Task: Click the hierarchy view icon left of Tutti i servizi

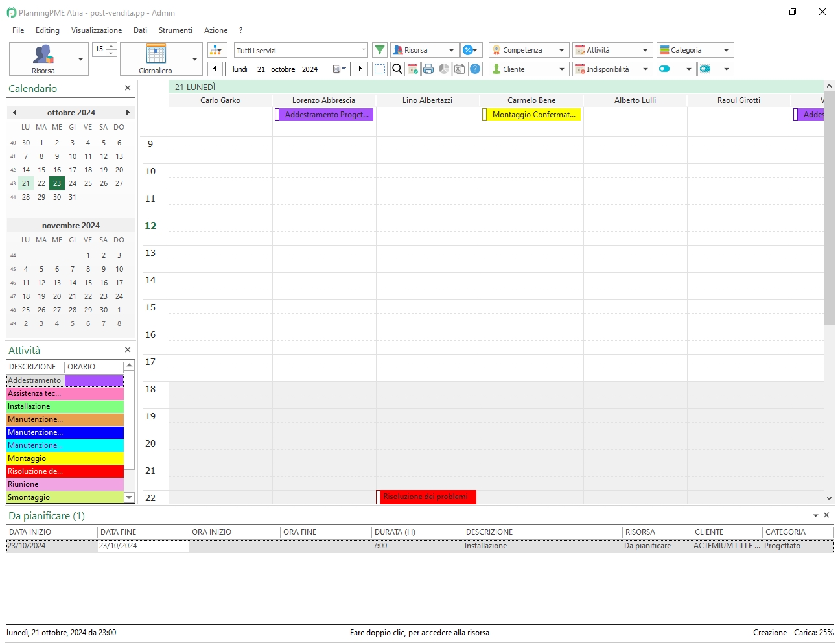Action: (x=216, y=49)
